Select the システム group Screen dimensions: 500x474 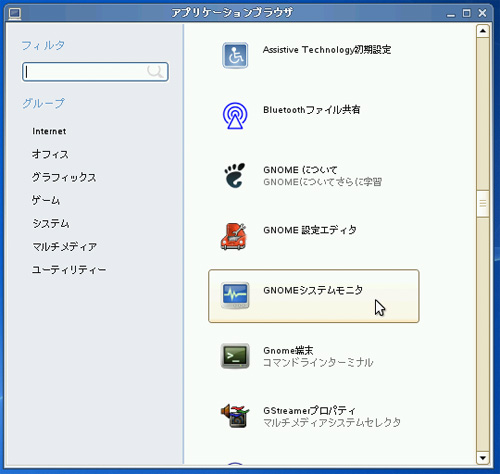pyautogui.click(x=51, y=223)
